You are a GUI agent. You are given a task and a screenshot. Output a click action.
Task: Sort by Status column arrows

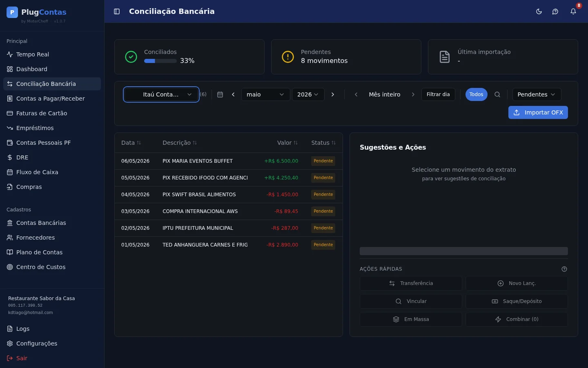tap(334, 143)
